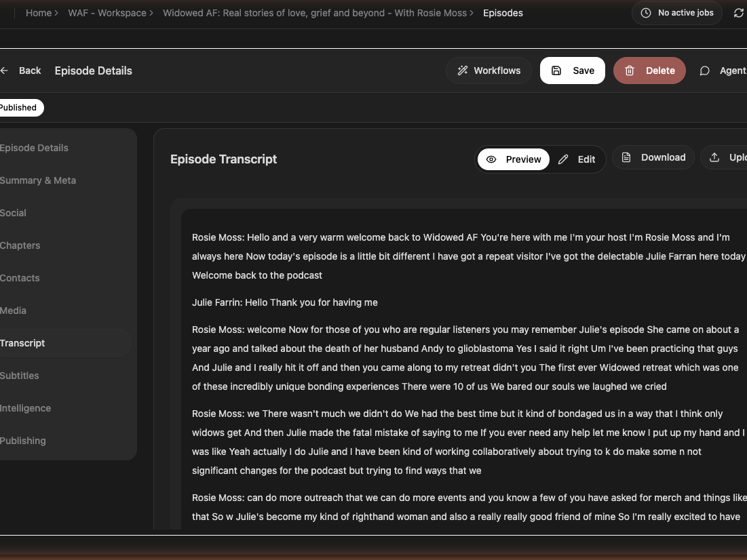The width and height of the screenshot is (747, 560).
Task: Click the pencil icon next to Edit
Action: click(563, 159)
